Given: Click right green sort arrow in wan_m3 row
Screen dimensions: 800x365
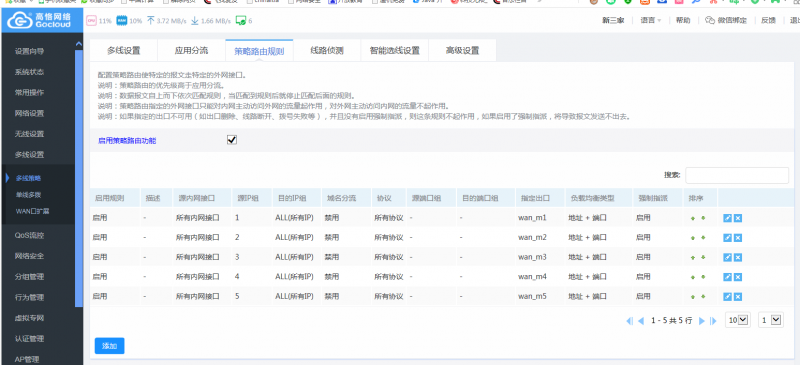Looking at the screenshot, I should click(x=703, y=257).
